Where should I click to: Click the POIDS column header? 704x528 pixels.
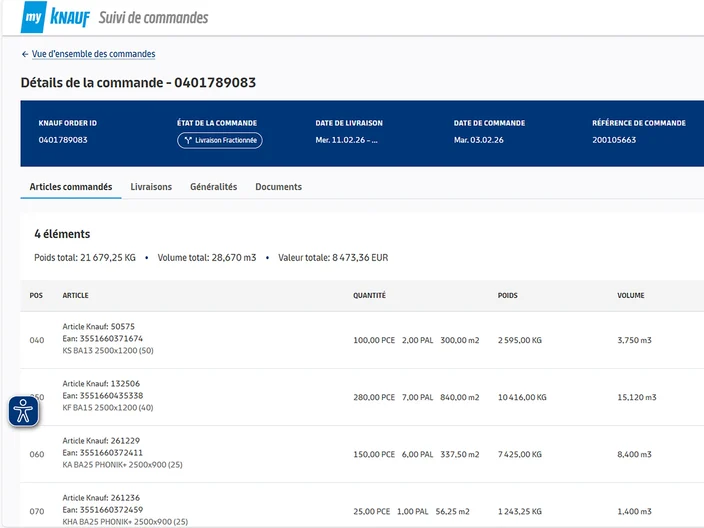click(507, 295)
